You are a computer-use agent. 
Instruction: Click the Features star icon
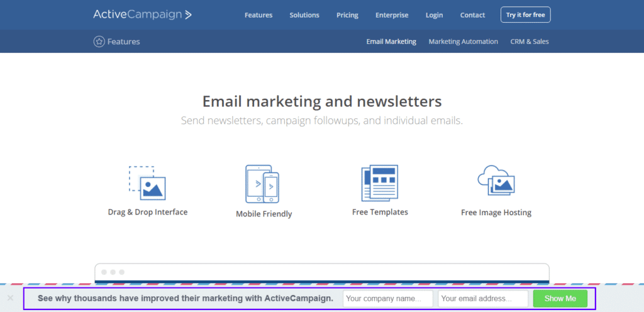pos(99,42)
